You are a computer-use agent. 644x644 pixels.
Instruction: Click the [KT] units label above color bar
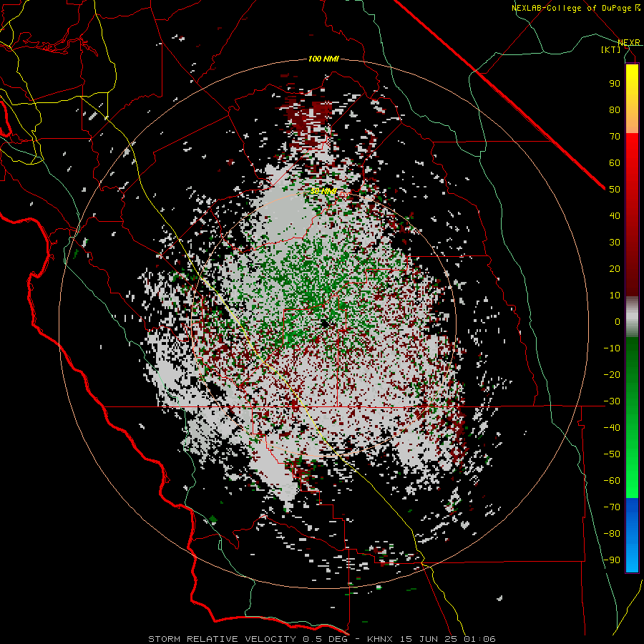point(611,49)
